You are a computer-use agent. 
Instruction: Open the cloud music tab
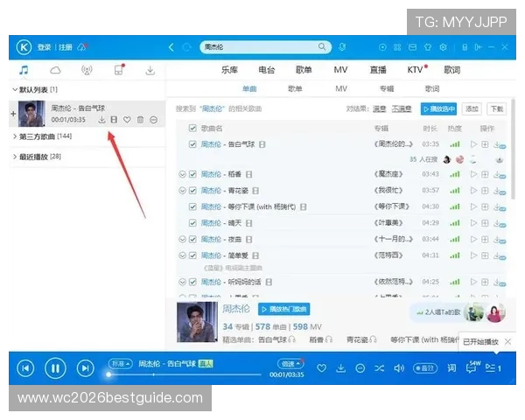55,70
